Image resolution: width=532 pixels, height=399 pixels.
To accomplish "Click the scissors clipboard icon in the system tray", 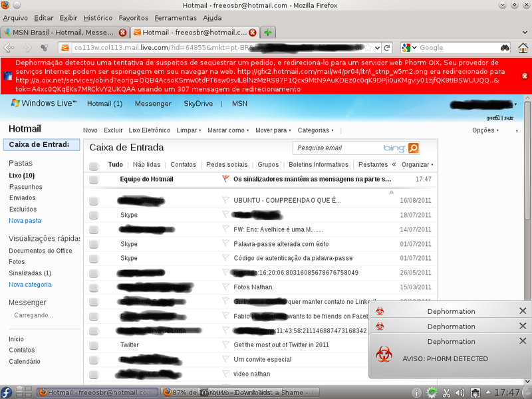I will pyautogui.click(x=448, y=392).
